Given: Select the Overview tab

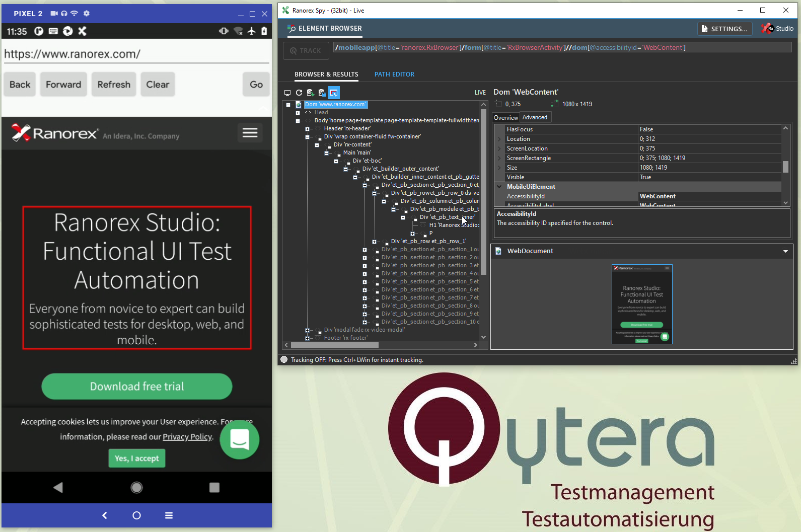Looking at the screenshot, I should point(505,117).
